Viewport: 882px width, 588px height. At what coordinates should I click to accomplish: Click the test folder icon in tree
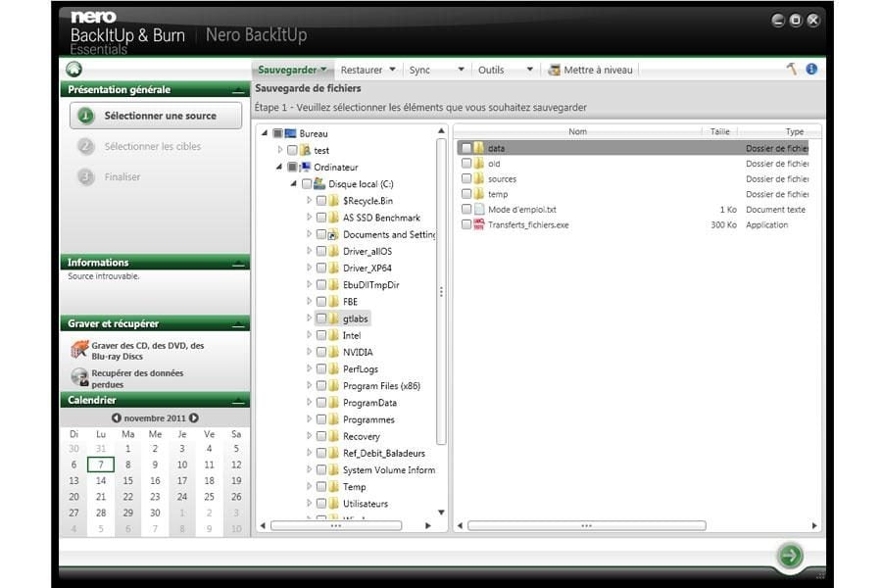(x=306, y=150)
